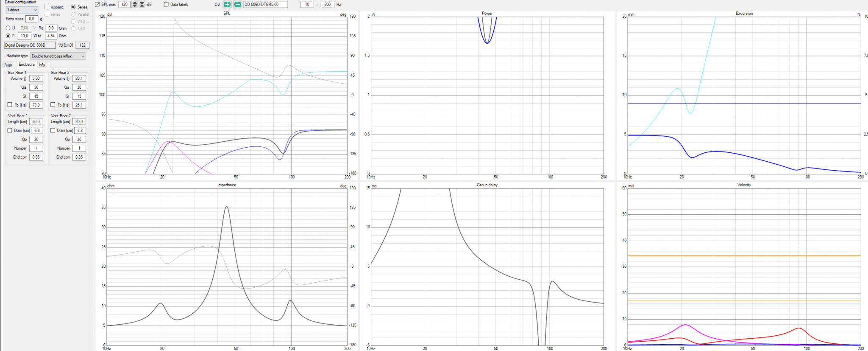Screen dimensions: 868x351
Task: Switch to Enclosure tab
Action: pos(27,65)
